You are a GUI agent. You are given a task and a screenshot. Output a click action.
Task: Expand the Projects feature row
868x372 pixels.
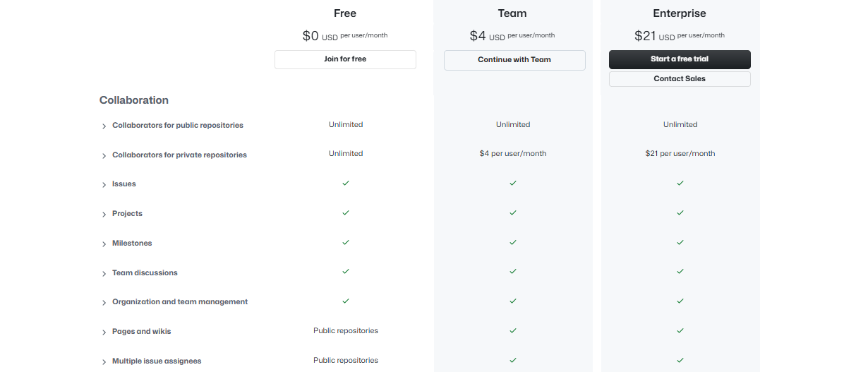pyautogui.click(x=104, y=215)
